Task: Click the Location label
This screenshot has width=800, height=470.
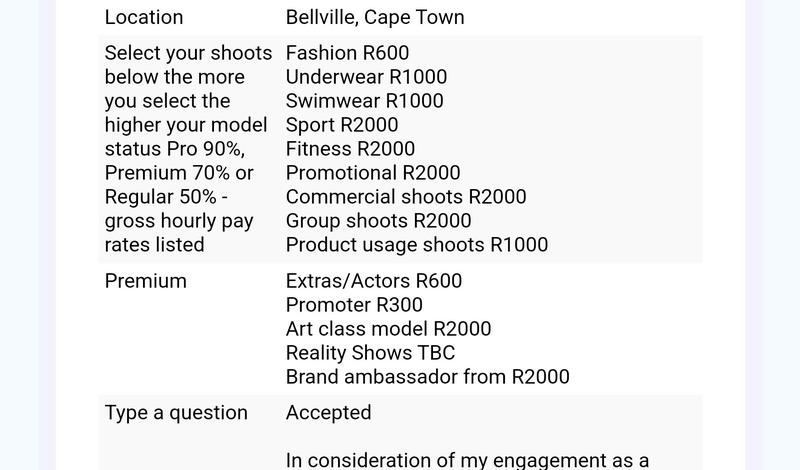Action: coord(144,17)
